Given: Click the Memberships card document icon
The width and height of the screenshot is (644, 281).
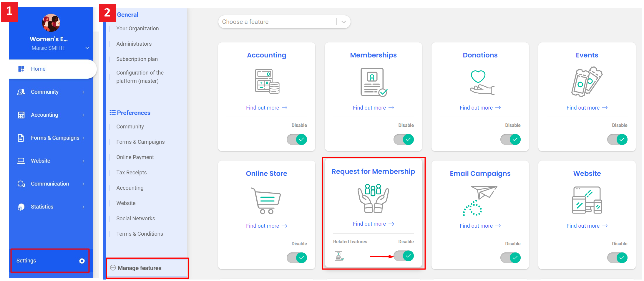Looking at the screenshot, I should pyautogui.click(x=373, y=82).
